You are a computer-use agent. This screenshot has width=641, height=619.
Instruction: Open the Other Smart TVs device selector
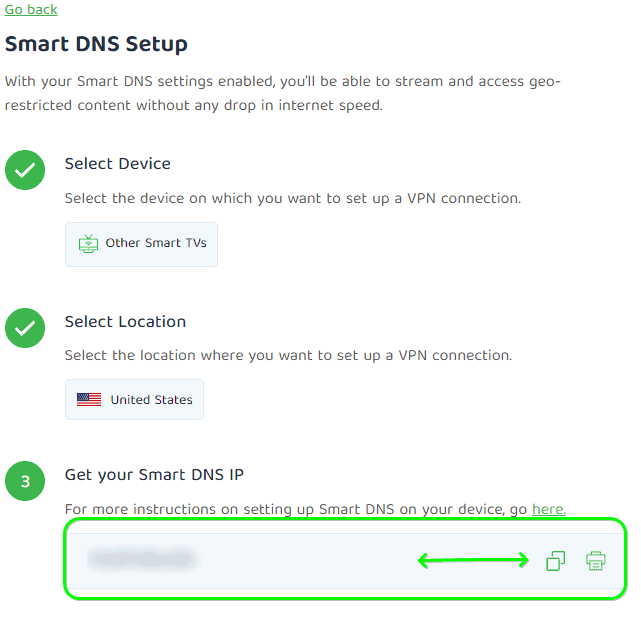tap(141, 244)
